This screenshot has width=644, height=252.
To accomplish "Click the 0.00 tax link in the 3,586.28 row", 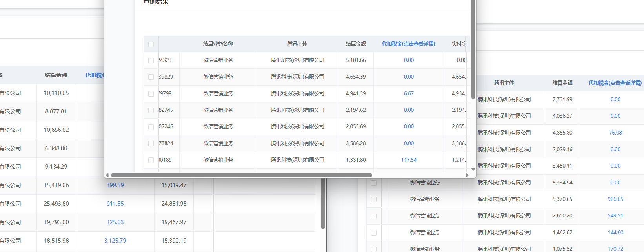I will tap(409, 143).
